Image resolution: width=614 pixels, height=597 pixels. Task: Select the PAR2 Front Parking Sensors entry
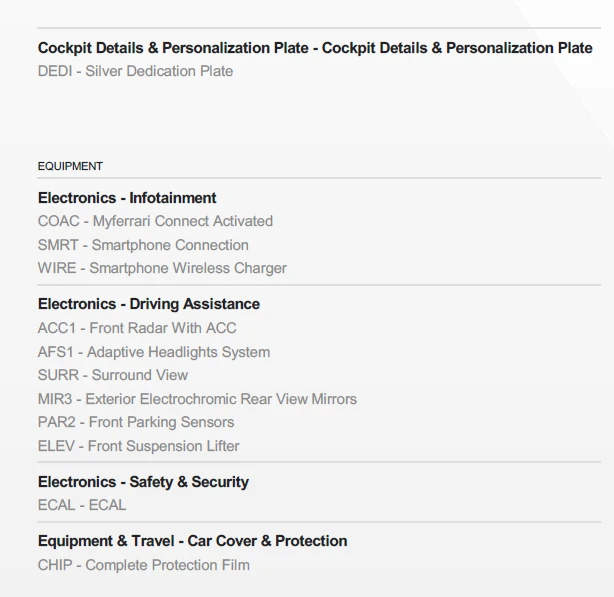pos(136,422)
